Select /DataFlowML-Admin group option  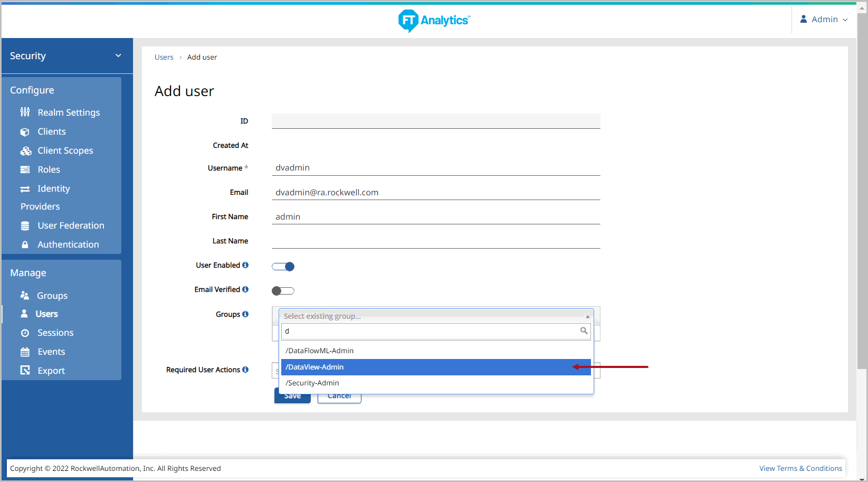tap(436, 351)
